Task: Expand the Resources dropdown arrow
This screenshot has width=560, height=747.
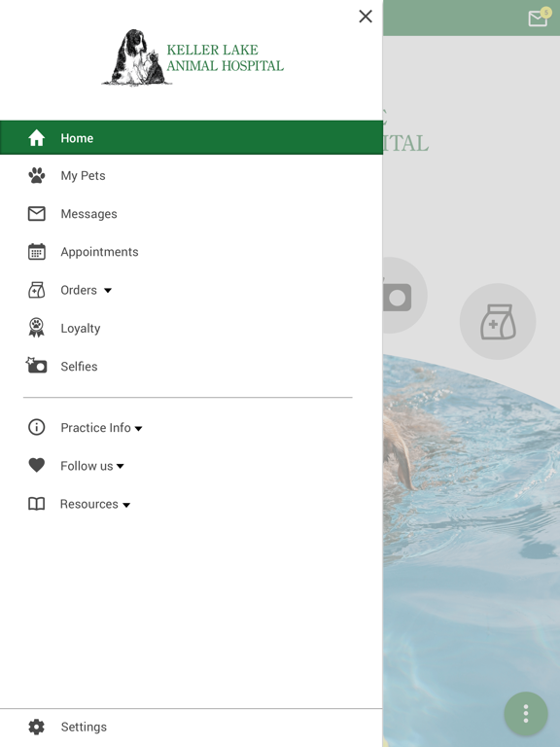Action: click(x=126, y=505)
